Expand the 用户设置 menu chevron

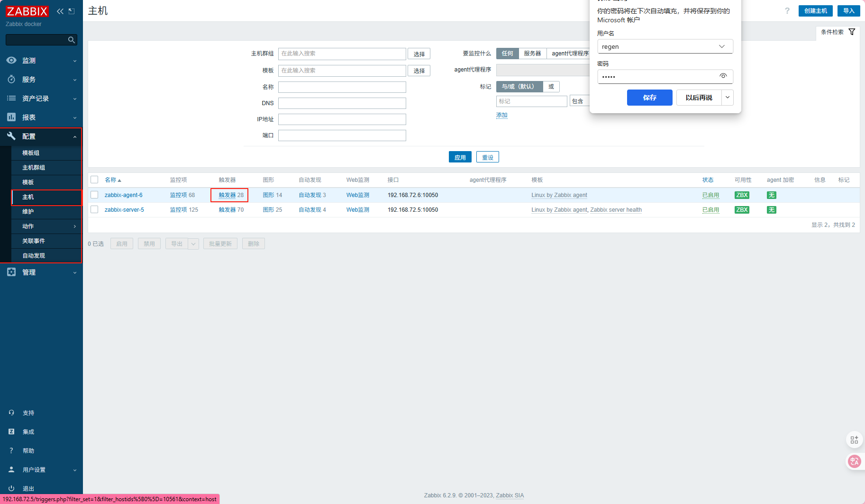[74, 470]
